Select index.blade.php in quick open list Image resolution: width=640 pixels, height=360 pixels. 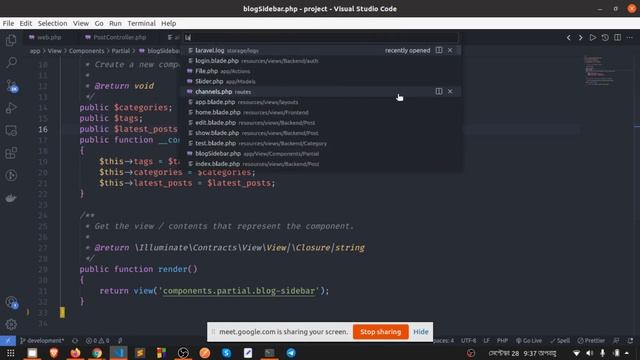click(320, 164)
